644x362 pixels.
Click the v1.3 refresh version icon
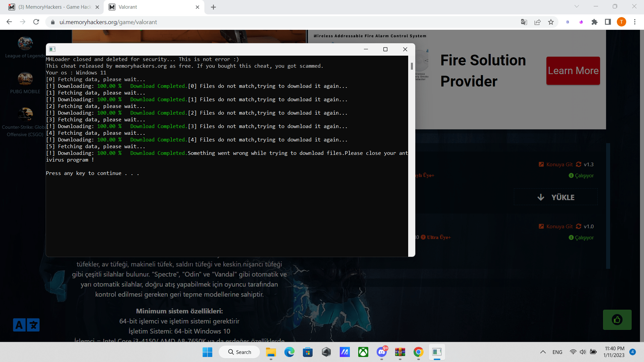(579, 164)
